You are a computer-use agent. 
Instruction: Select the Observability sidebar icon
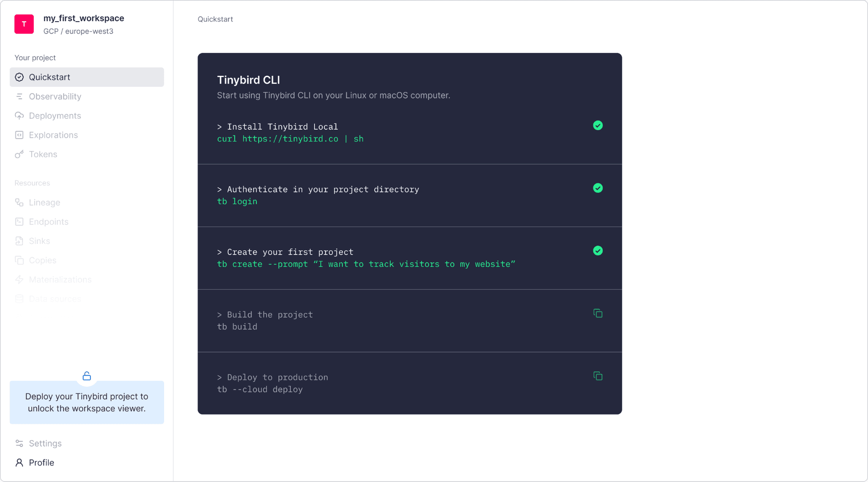(19, 96)
